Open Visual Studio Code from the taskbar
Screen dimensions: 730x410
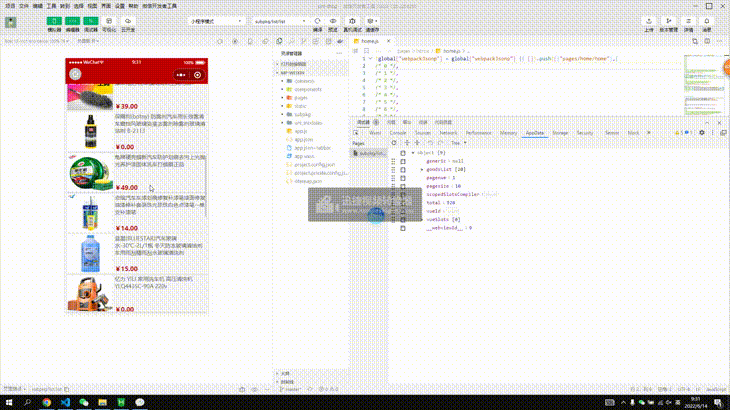[x=65, y=402]
